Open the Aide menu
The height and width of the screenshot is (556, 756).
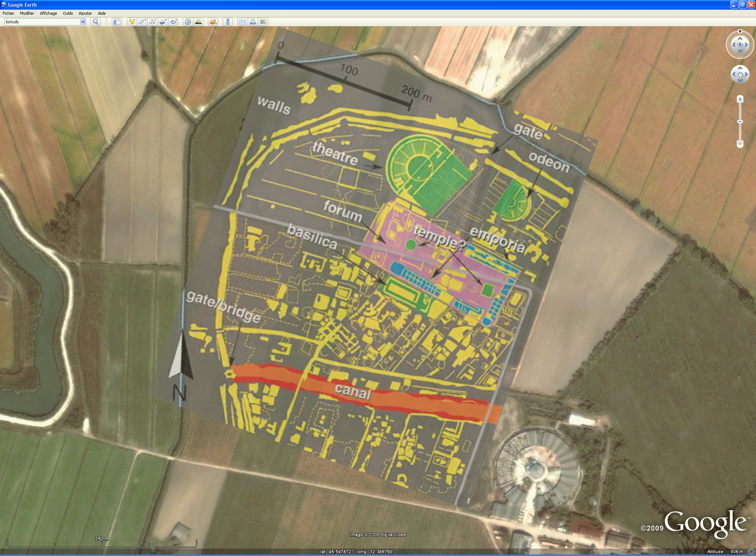coord(102,13)
